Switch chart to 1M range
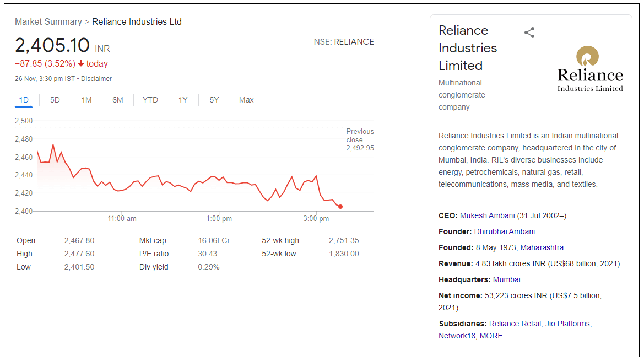 86,100
